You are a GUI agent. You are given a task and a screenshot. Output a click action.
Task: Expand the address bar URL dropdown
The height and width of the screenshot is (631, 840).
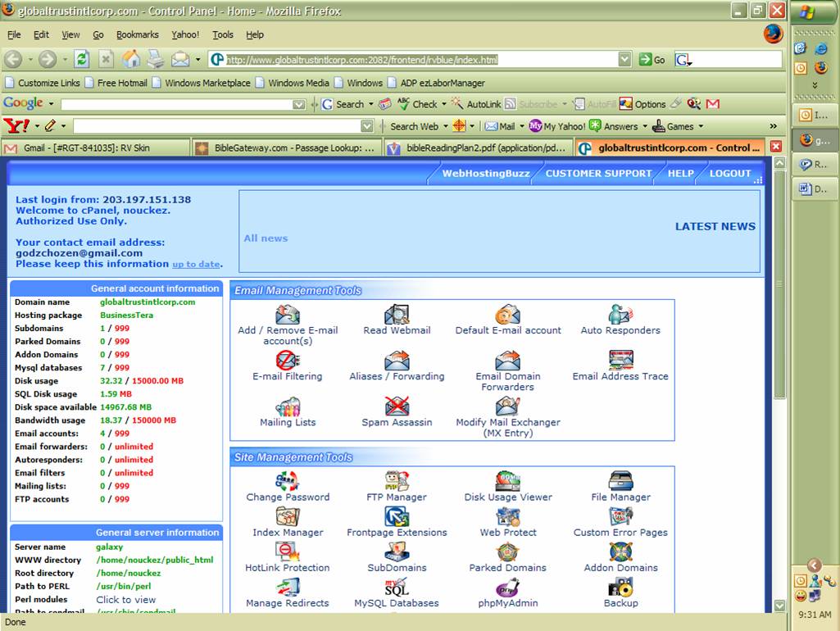point(624,59)
